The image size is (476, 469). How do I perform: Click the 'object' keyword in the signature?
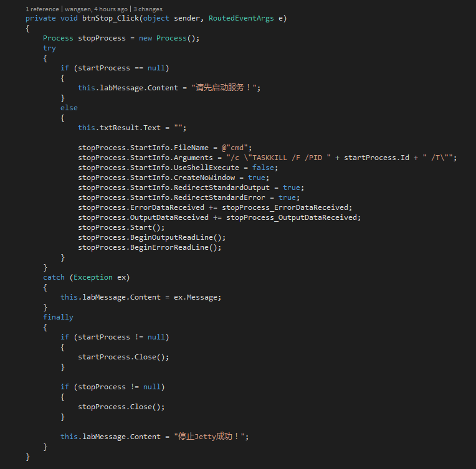tap(156, 18)
